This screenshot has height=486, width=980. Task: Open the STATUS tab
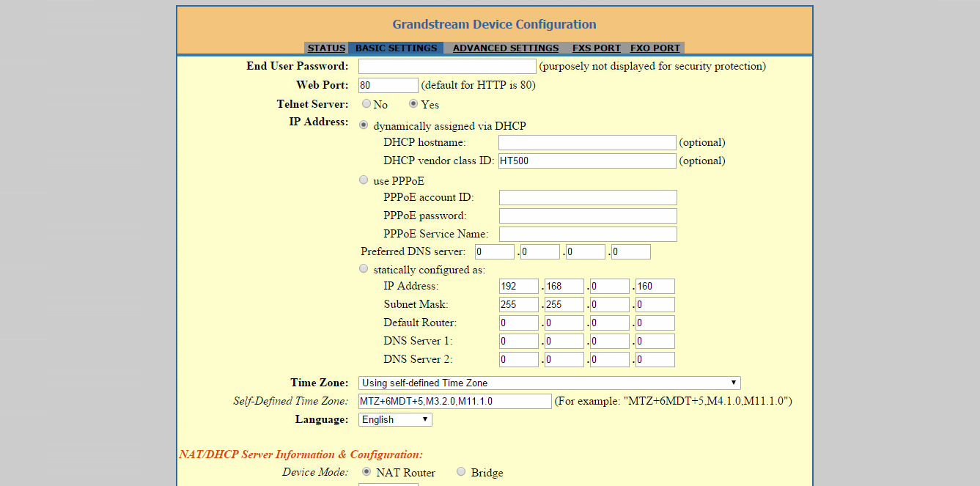[x=326, y=48]
